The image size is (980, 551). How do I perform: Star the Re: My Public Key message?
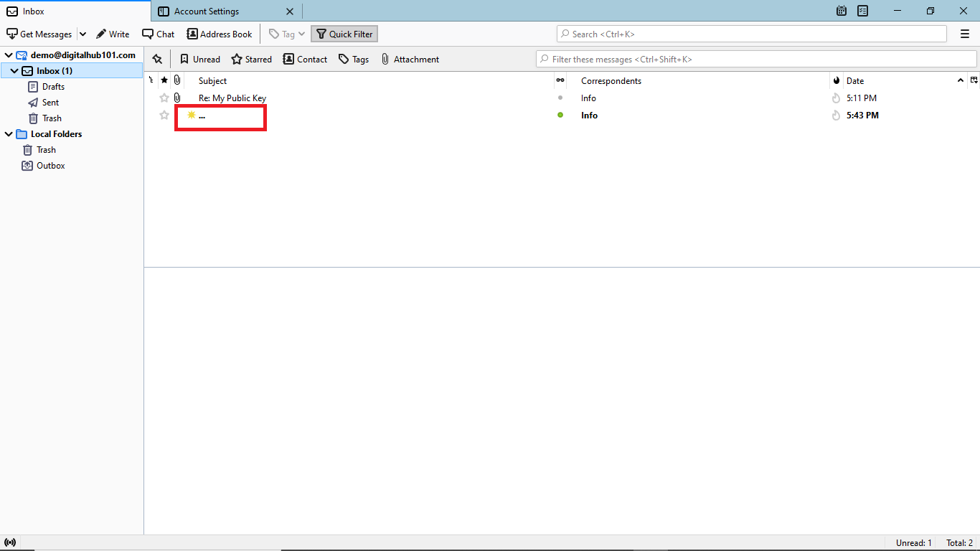[x=164, y=98]
